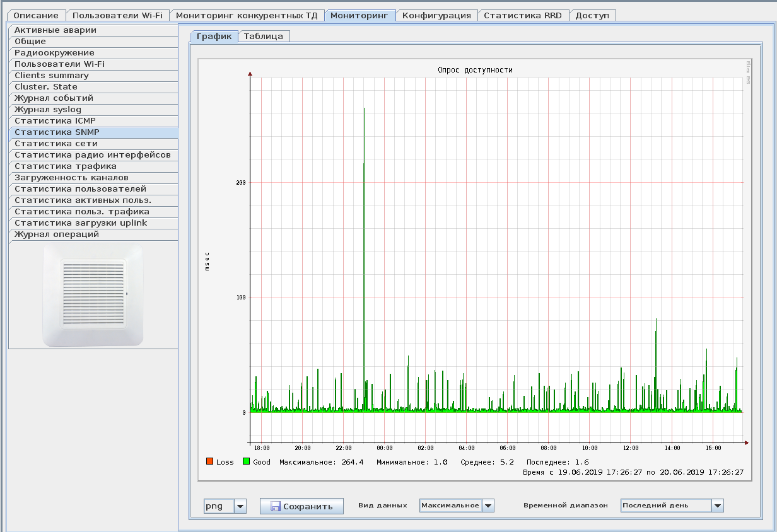Open the 'Последний день' time range dropdown
The height and width of the screenshot is (532, 777).
[x=717, y=506]
